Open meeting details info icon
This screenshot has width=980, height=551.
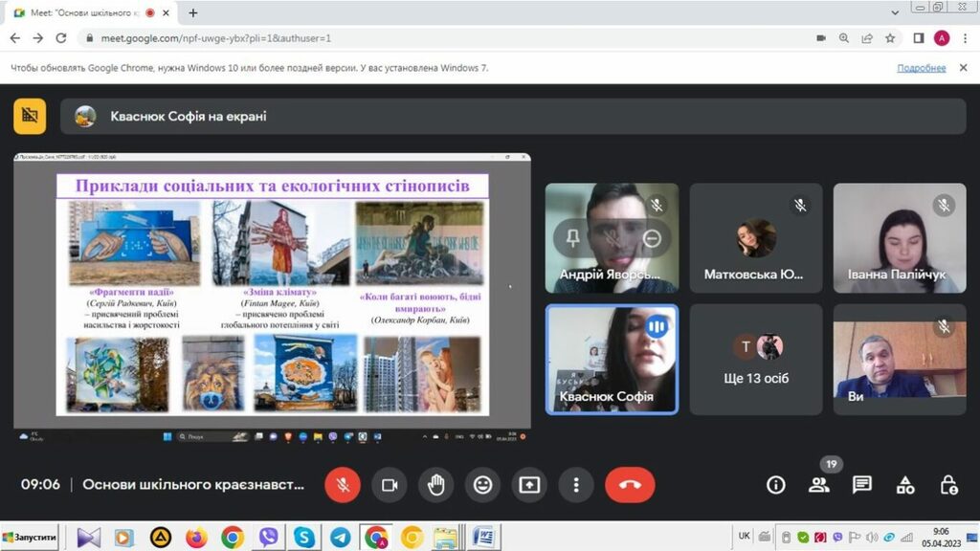click(776, 485)
